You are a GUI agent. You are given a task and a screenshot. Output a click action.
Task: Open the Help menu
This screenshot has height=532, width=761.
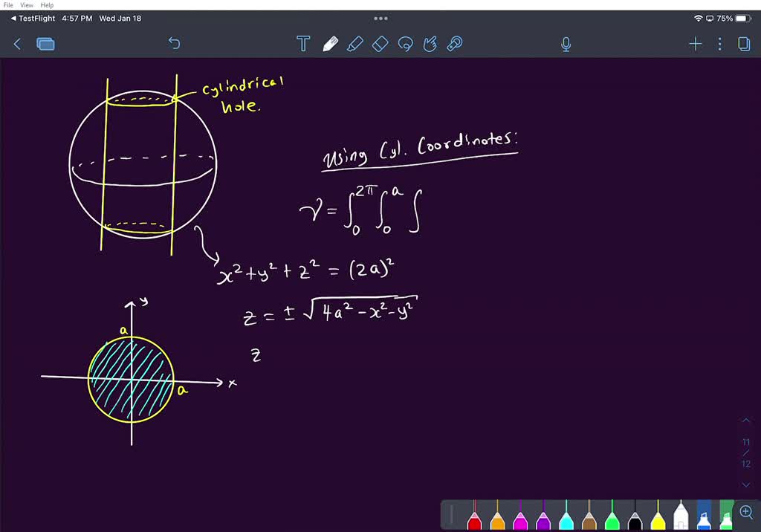pos(47,5)
